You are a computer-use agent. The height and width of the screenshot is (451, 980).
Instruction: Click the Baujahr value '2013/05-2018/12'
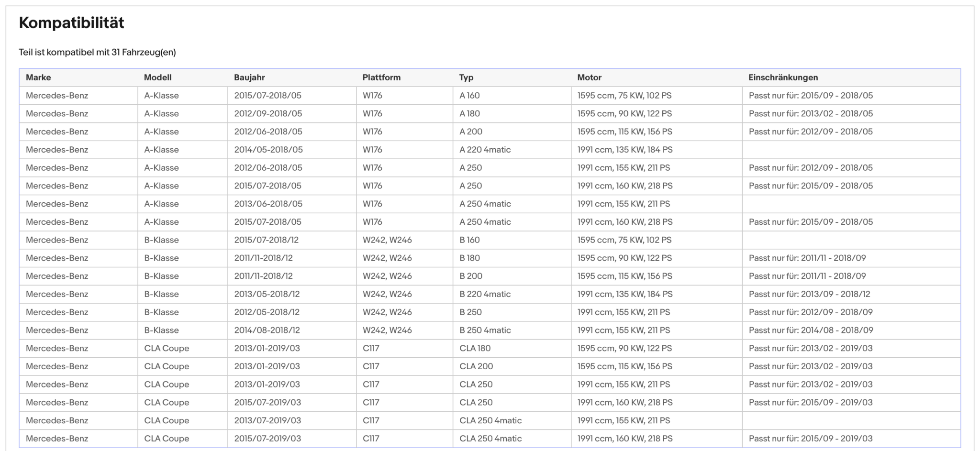click(x=267, y=294)
